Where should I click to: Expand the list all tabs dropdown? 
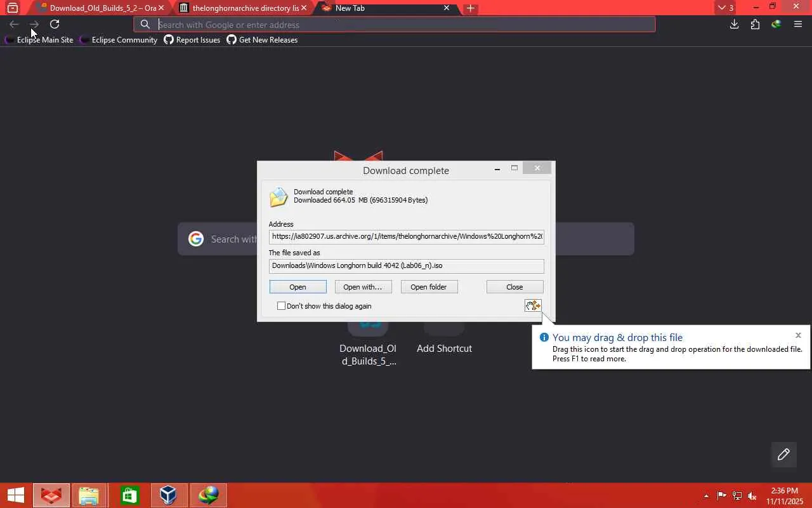click(725, 8)
